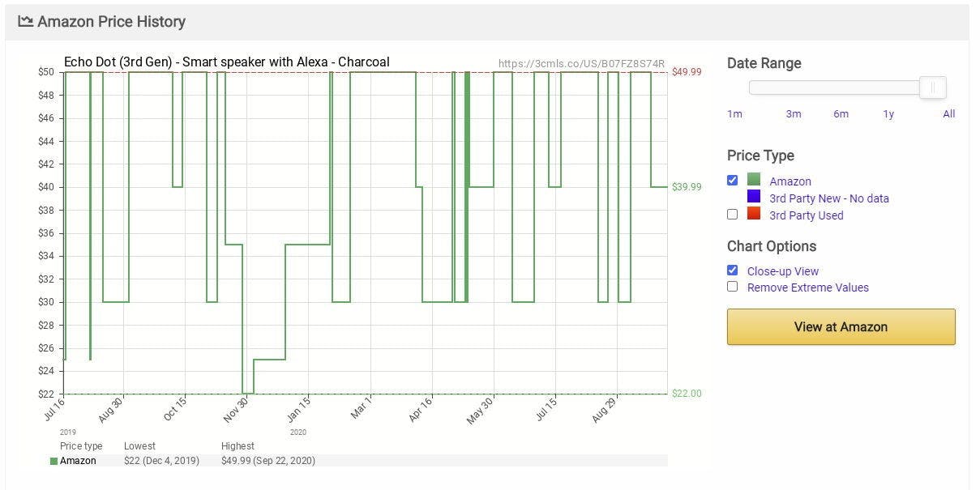Click the Amazon Price History heading
980x490 pixels.
[x=112, y=22]
